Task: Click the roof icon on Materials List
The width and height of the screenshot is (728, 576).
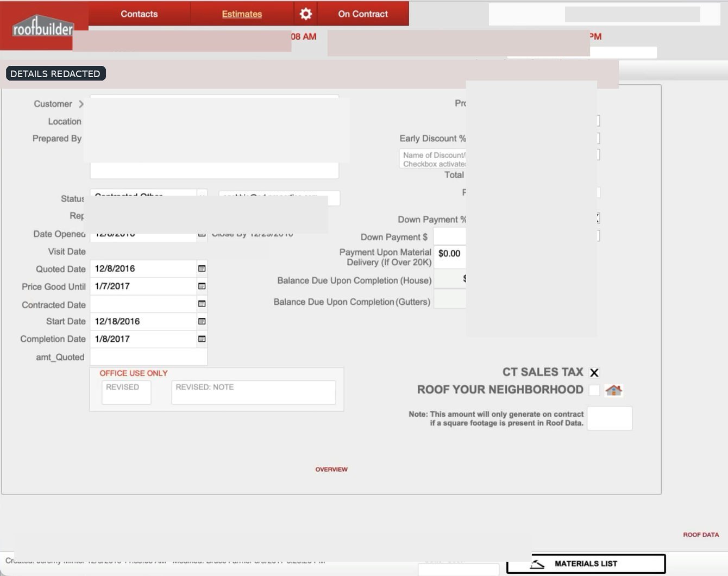Action: pyautogui.click(x=537, y=564)
